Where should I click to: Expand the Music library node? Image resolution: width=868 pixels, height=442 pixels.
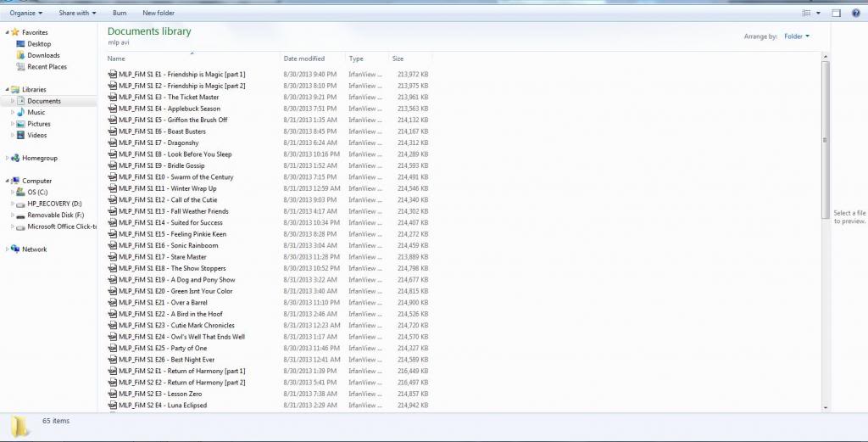pos(13,113)
